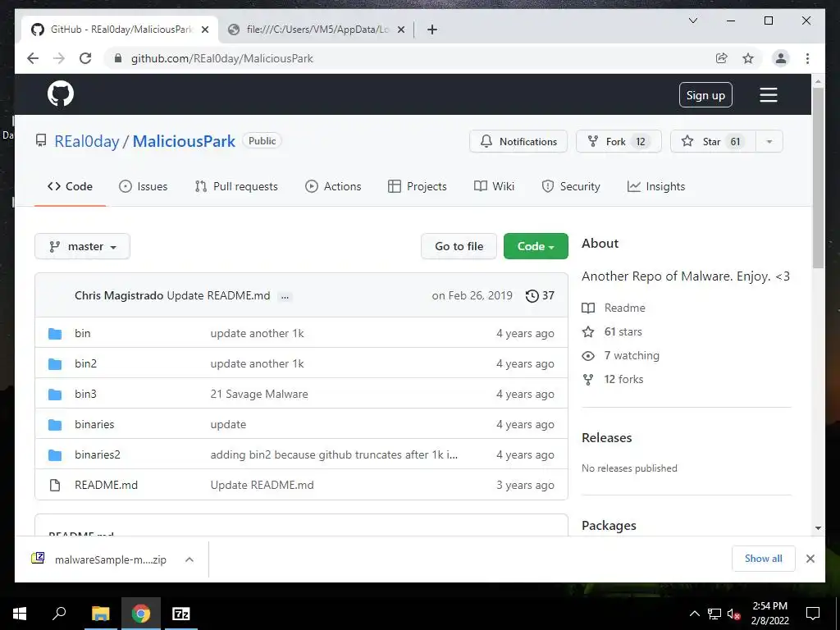Open 7-Zip from the taskbar
Viewport: 840px width, 630px height.
pyautogui.click(x=181, y=614)
